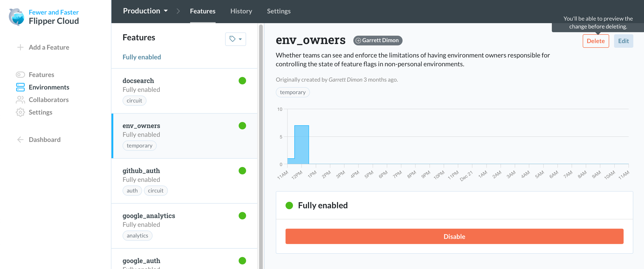Click the analytics tag under google_analytics
This screenshot has height=269, width=644.
click(x=137, y=236)
